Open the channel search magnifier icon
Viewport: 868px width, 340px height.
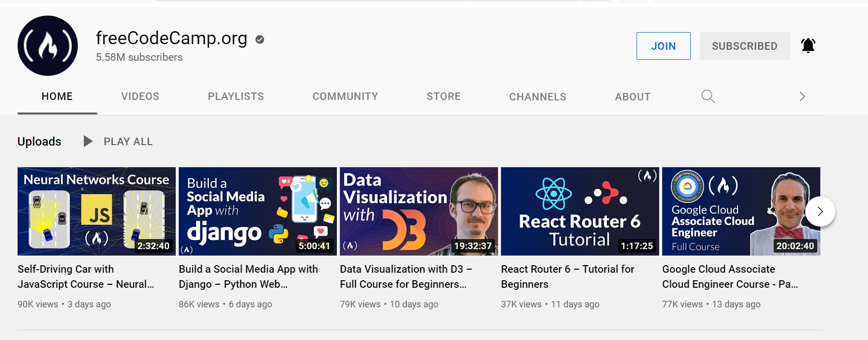point(708,96)
